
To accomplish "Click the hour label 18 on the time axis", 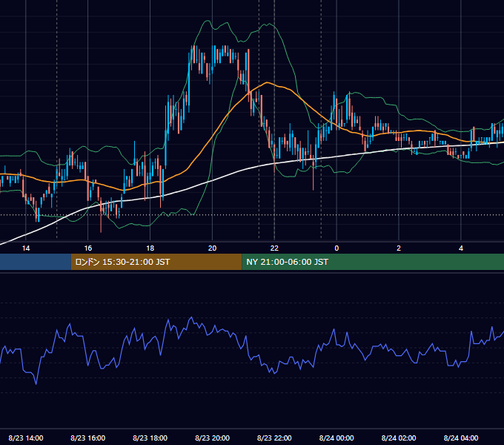I will point(150,248).
